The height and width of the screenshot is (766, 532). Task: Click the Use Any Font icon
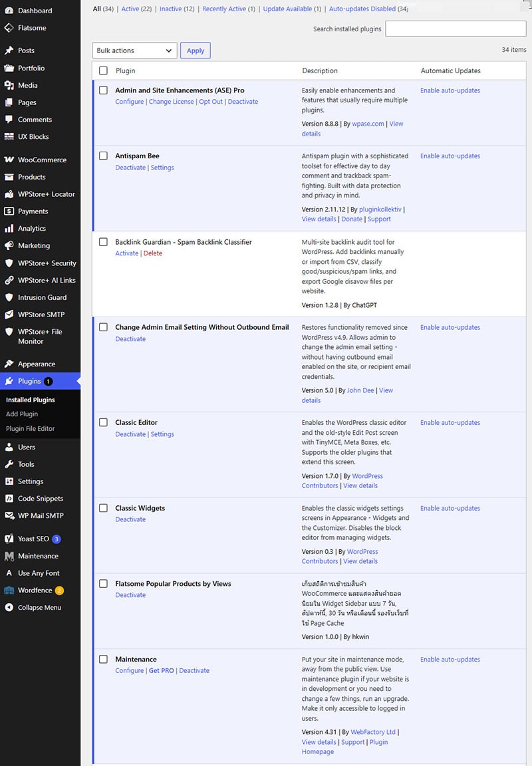[x=9, y=573]
